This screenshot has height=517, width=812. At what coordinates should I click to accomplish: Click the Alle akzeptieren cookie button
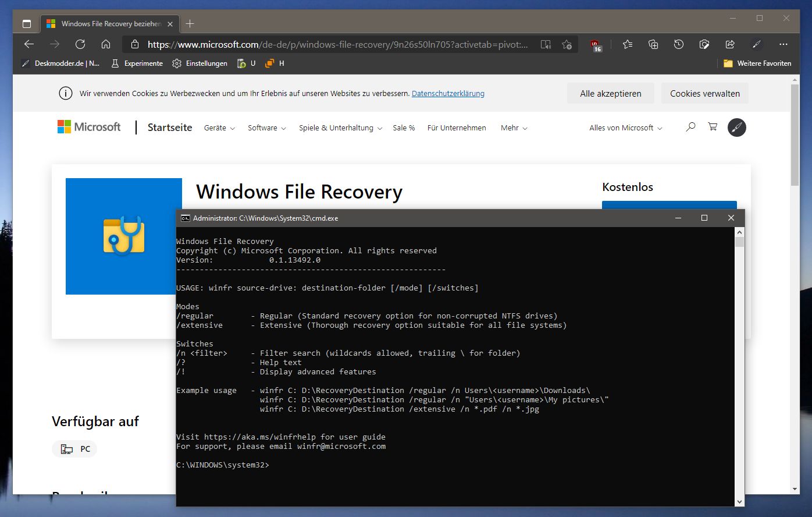click(x=611, y=93)
